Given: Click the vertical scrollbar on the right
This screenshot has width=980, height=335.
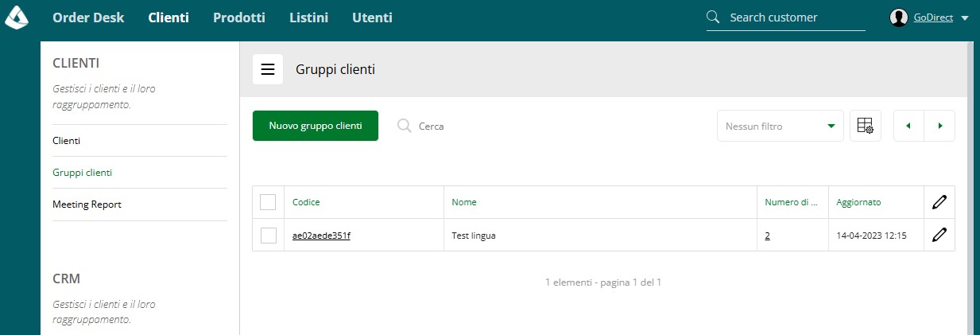Looking at the screenshot, I should 970,188.
